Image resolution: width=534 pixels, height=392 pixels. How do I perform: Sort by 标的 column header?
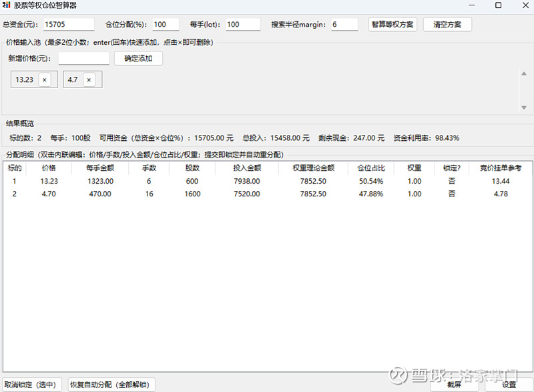pyautogui.click(x=15, y=168)
